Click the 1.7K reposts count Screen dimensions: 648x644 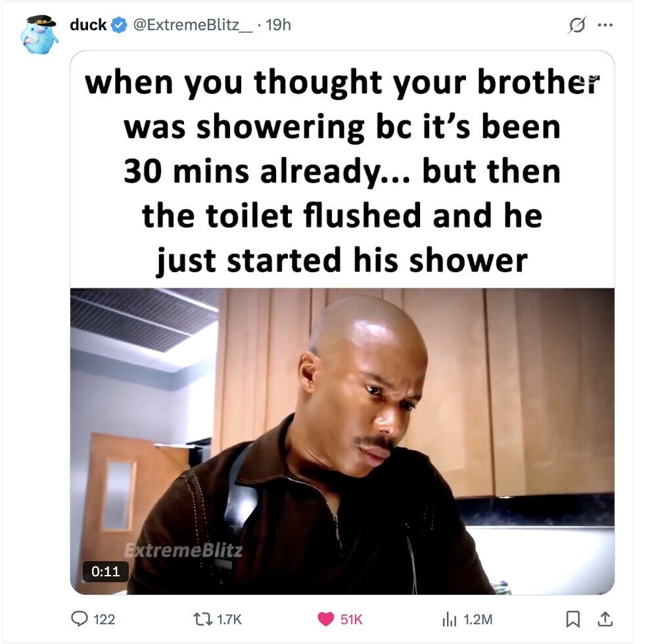click(229, 619)
